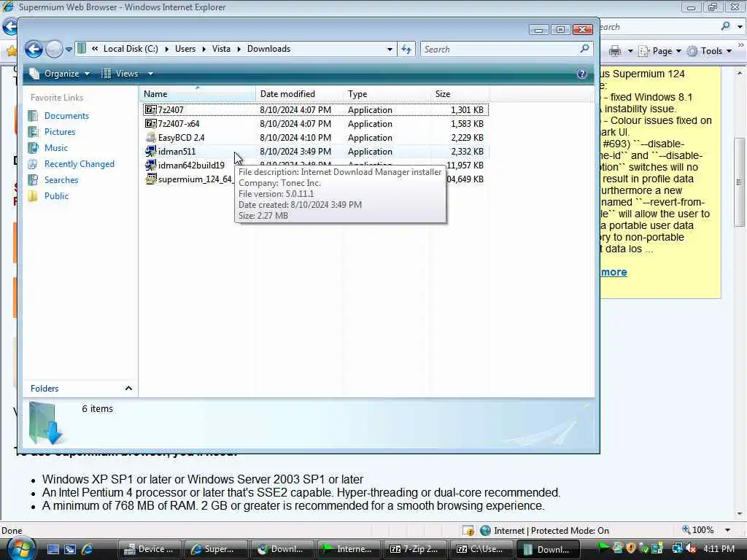Refresh the Downloads folder view
This screenshot has width=747, height=560.
click(406, 49)
